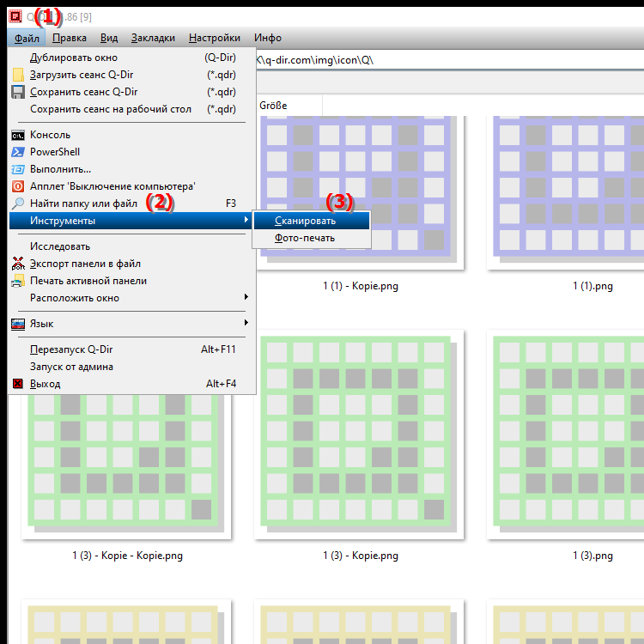Select Сканировать in the submenu
Screen dimensions: 644x644
(312, 221)
